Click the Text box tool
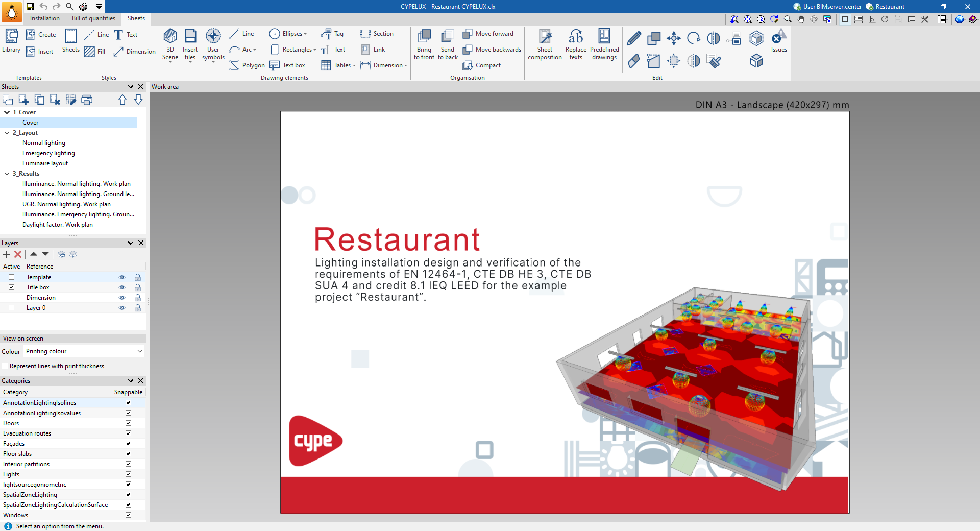This screenshot has height=531, width=980. 287,65
